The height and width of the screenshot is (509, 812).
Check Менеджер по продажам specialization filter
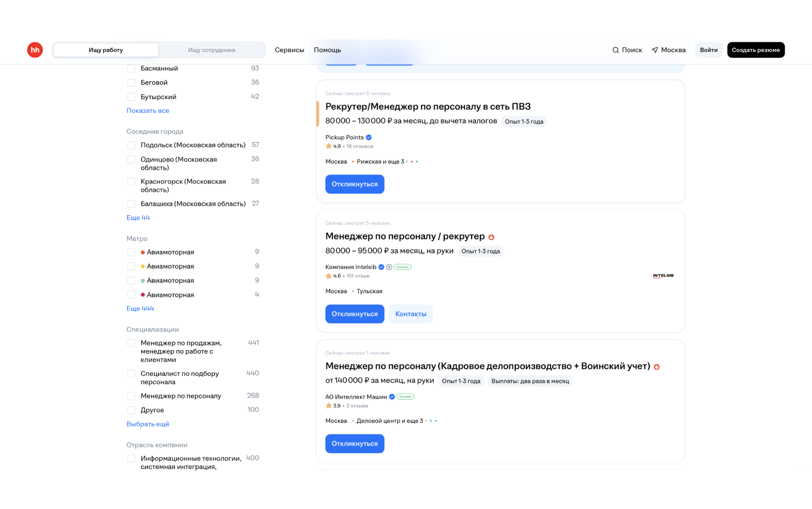(131, 344)
